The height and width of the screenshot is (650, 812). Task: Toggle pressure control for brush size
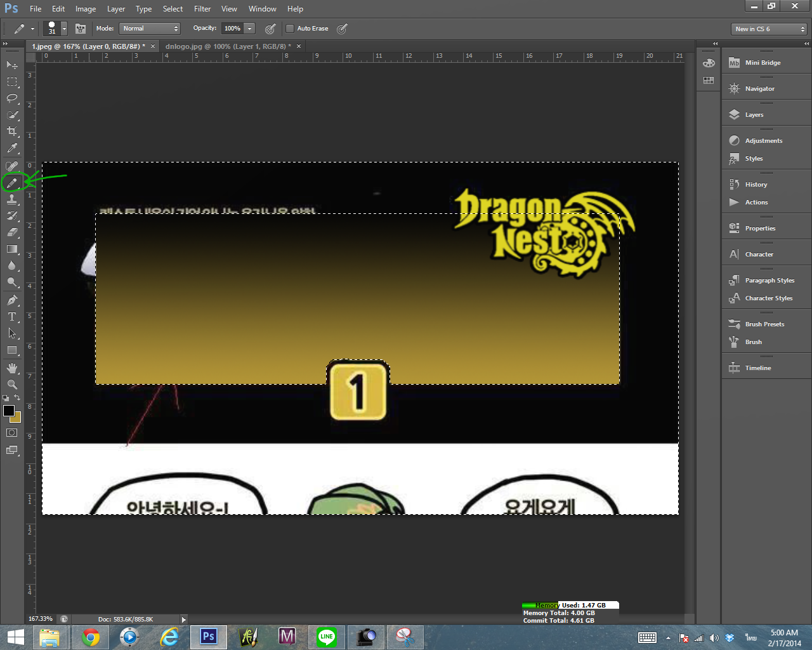point(342,29)
